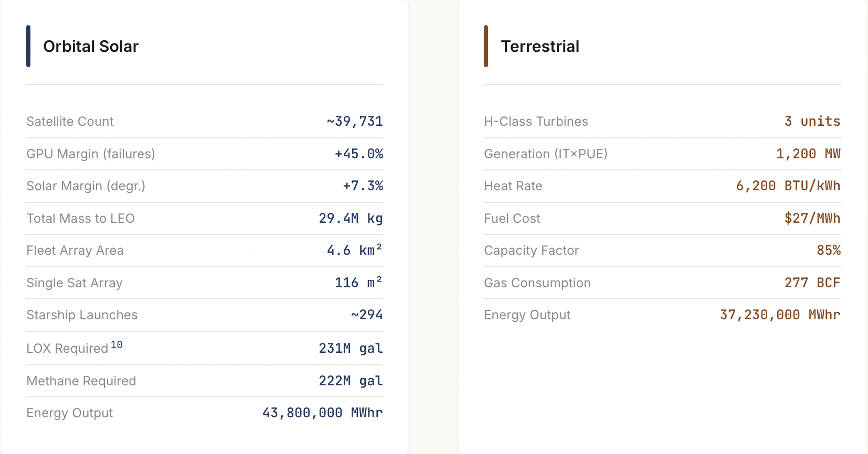Screen dimensions: 868x454
Task: Select the Satellite Count label
Action: (70, 122)
